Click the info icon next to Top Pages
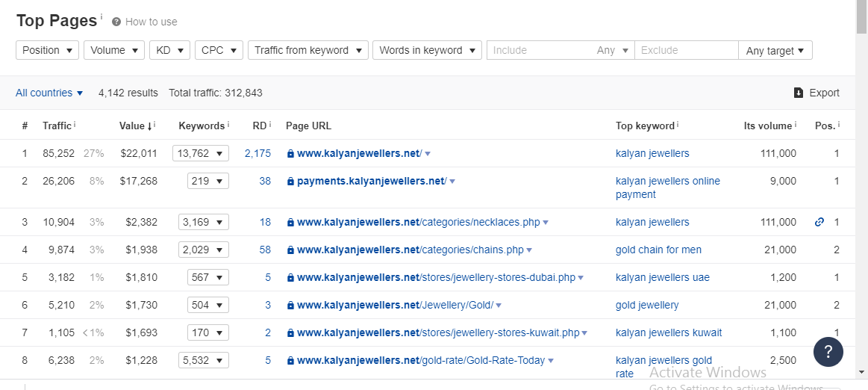Viewport: 868px width, 390px height. (x=102, y=16)
